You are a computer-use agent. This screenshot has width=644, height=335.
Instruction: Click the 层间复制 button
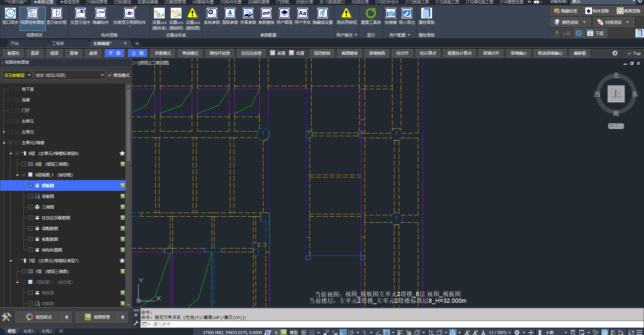322,53
